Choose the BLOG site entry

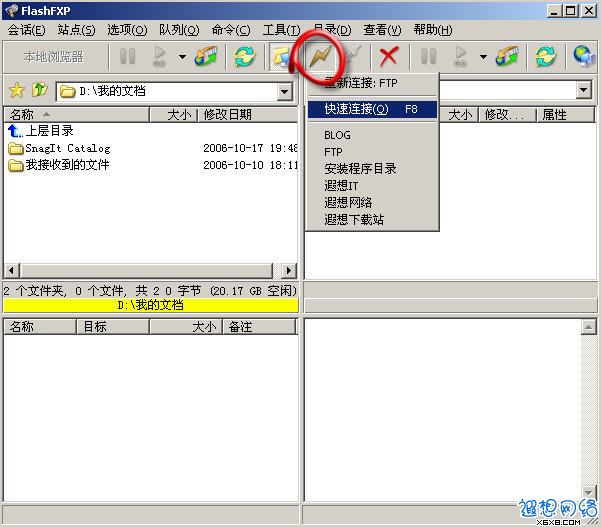pyautogui.click(x=372, y=135)
